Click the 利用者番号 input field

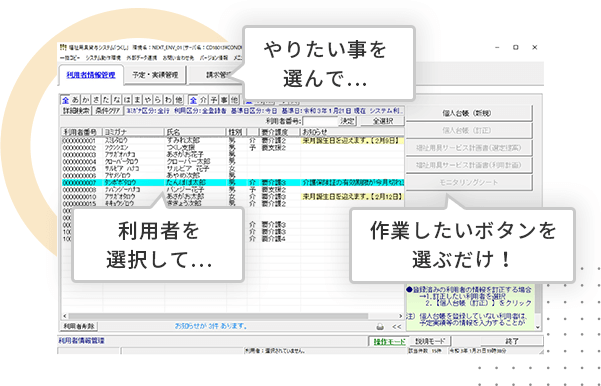pyautogui.click(x=320, y=121)
